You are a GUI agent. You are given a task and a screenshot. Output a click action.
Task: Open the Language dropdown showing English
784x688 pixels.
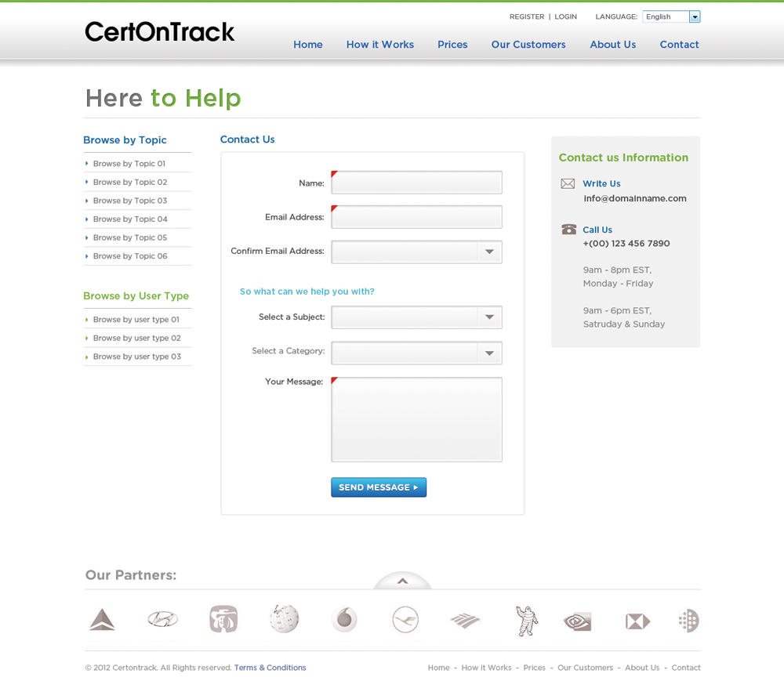click(x=672, y=16)
